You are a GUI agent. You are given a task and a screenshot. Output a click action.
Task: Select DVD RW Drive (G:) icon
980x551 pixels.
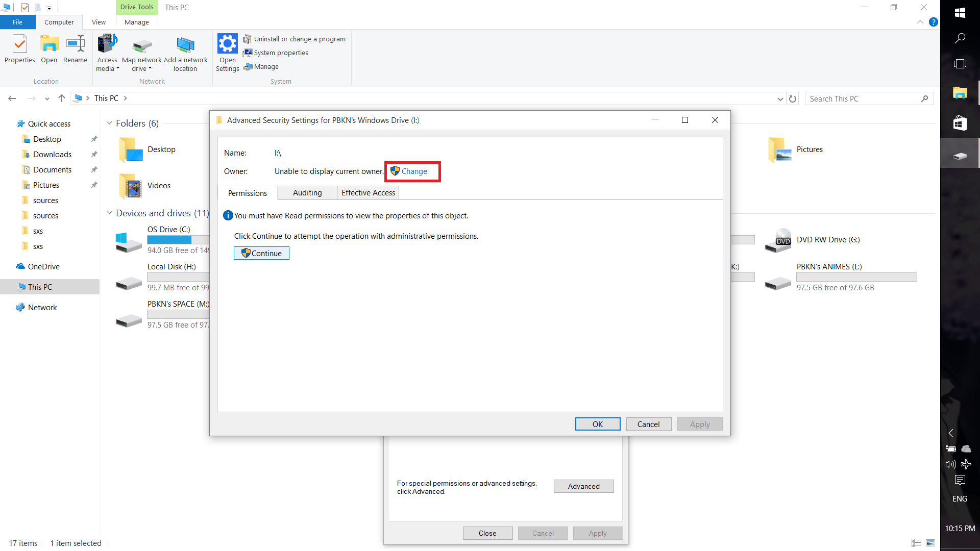[778, 240]
